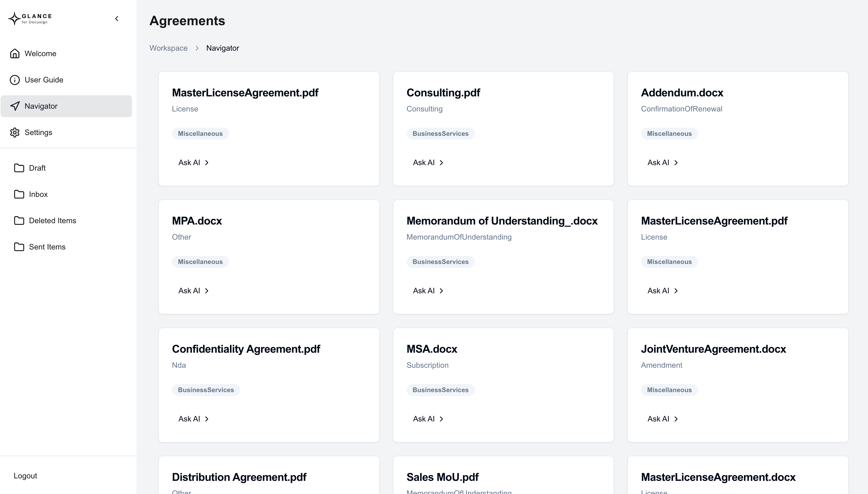This screenshot has width=868, height=494.
Task: Open the Draft folder icon
Action: pyautogui.click(x=19, y=168)
